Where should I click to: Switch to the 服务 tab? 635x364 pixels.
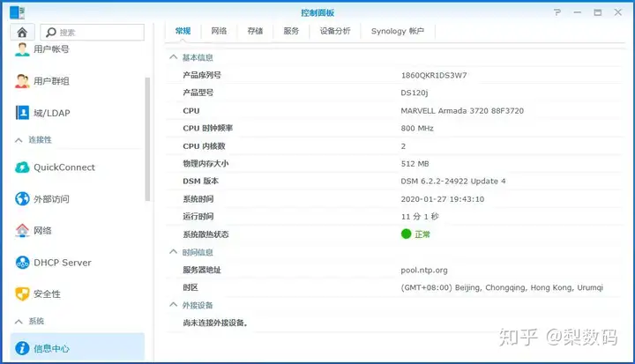[291, 31]
